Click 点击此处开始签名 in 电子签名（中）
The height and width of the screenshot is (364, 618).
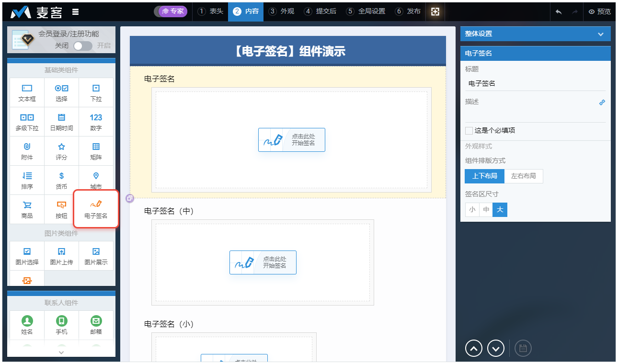263,262
